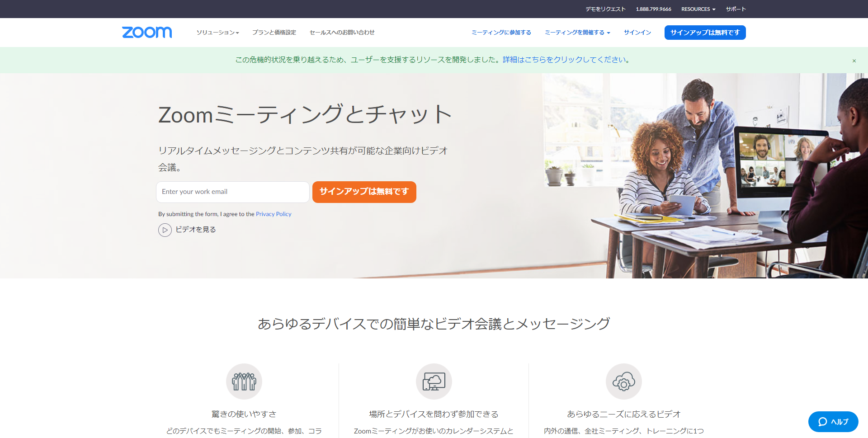Click the cloud gear icon above あらゆるニーズに応えるビデオ
The width and height of the screenshot is (868, 438).
[624, 381]
